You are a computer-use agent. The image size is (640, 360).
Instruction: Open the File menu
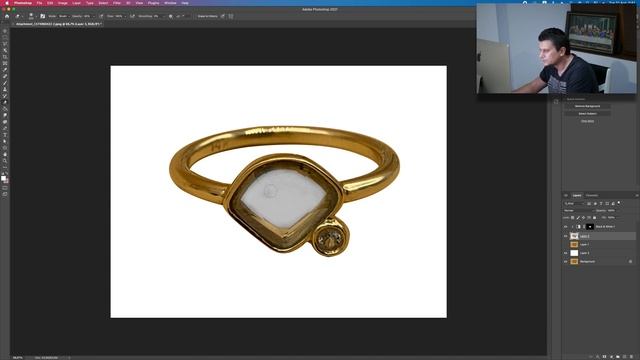(39, 3)
